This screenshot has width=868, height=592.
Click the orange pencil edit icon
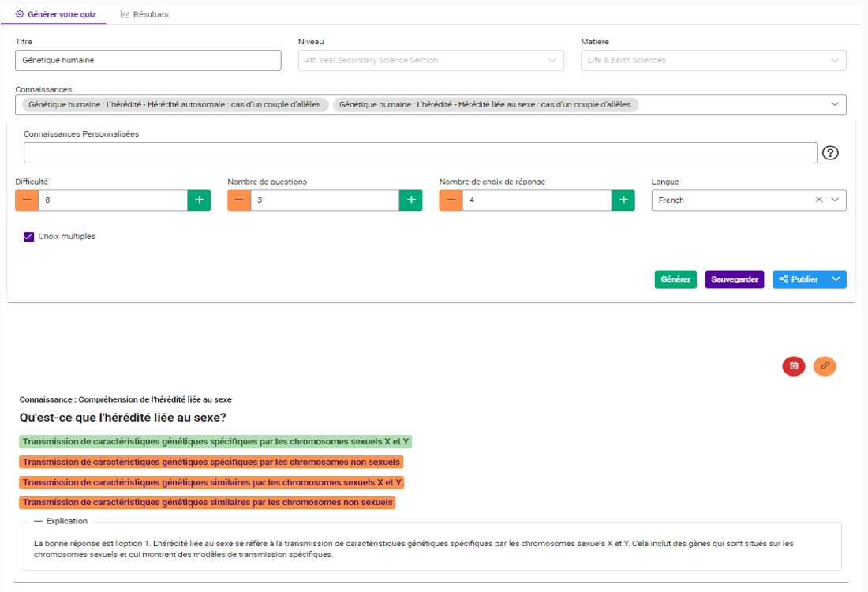825,365
